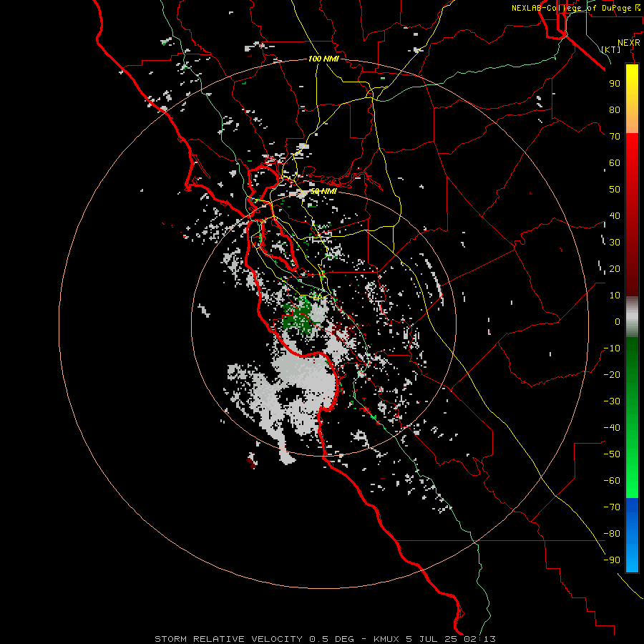Viewport: 644px width, 644px height.
Task: Select the "-40" value on the velocity scale
Action: tap(612, 428)
